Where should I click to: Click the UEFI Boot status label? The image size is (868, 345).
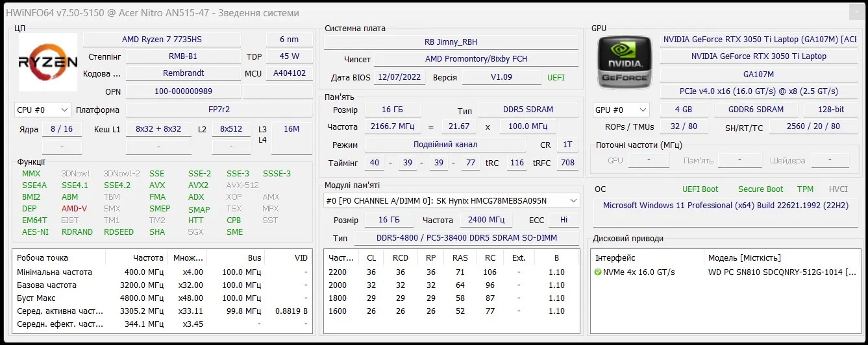(x=700, y=189)
